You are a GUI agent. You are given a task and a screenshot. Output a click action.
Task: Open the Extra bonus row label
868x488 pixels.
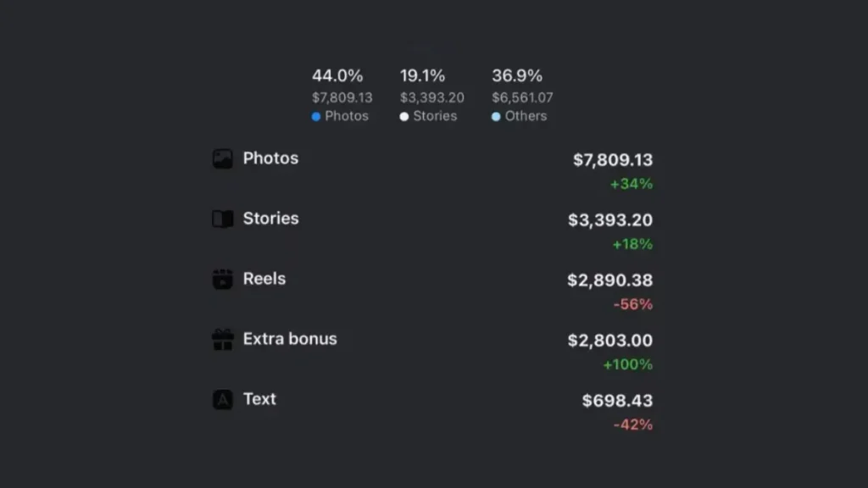(x=290, y=339)
